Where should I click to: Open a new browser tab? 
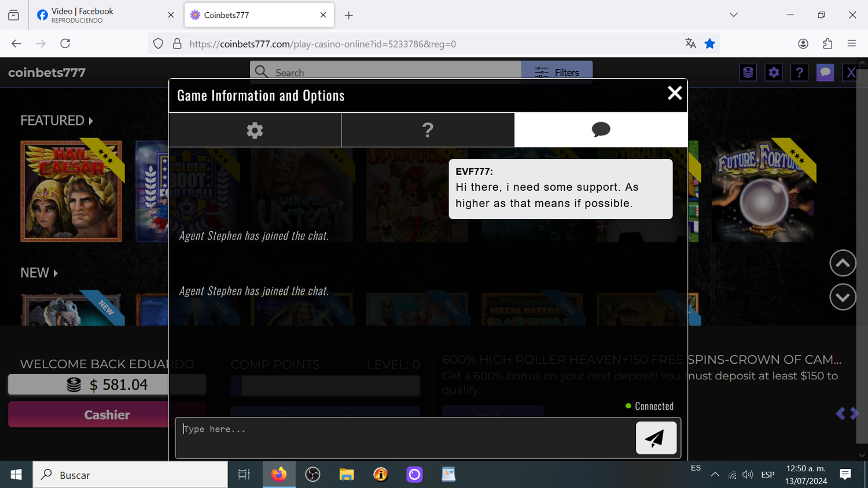click(x=348, y=15)
